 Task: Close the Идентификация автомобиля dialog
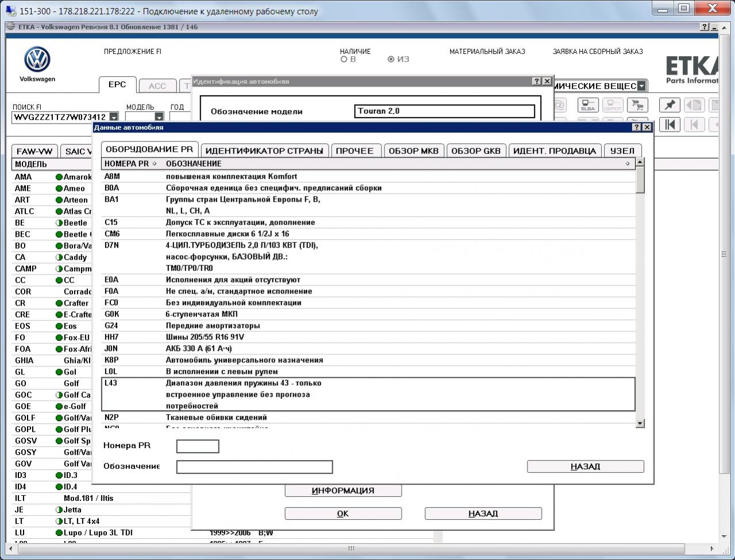[547, 82]
